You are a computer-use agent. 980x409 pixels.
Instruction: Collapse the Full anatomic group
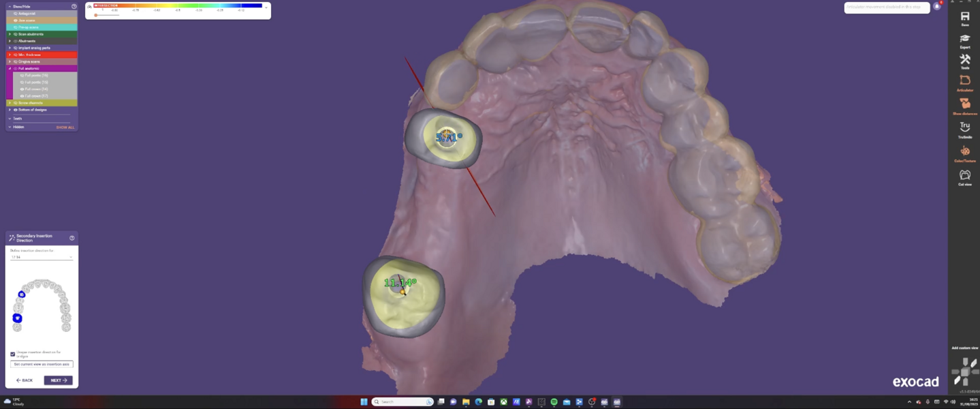pos(10,69)
